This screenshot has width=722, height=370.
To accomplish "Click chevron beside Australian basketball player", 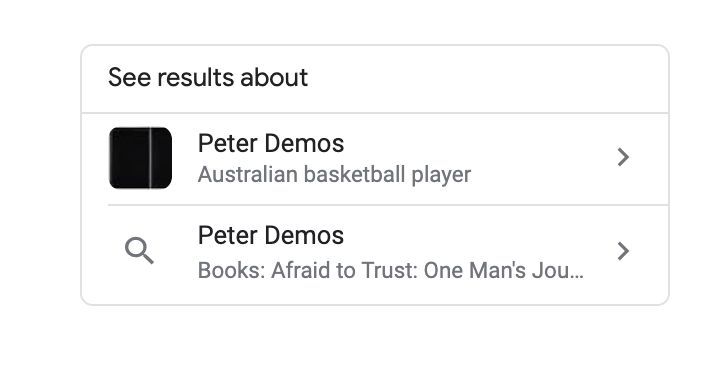I will click(x=623, y=157).
